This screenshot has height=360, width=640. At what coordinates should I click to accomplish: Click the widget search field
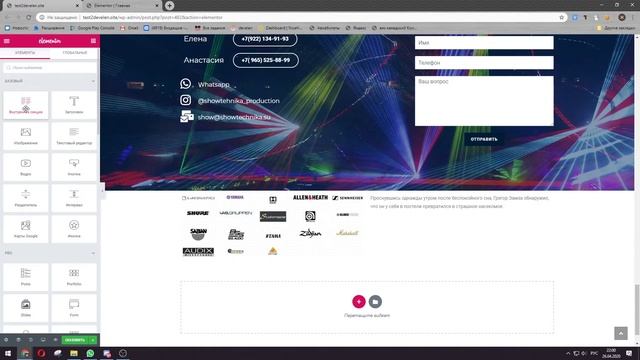pos(50,68)
